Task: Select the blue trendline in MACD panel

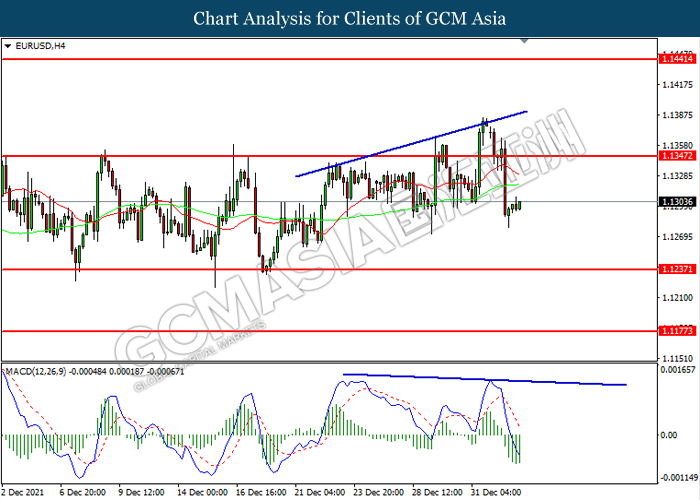Action: (x=485, y=379)
